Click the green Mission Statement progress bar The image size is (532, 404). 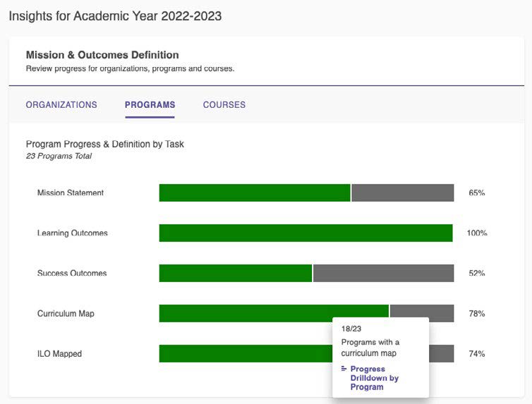tap(255, 193)
